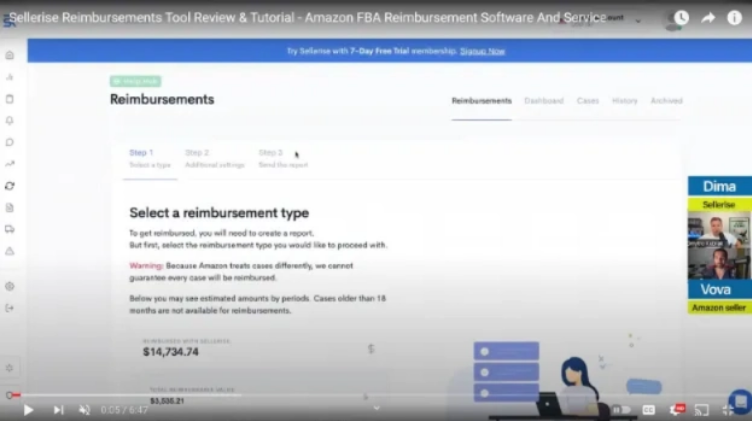Seek on the video progress bar

pyautogui.click(x=376, y=395)
